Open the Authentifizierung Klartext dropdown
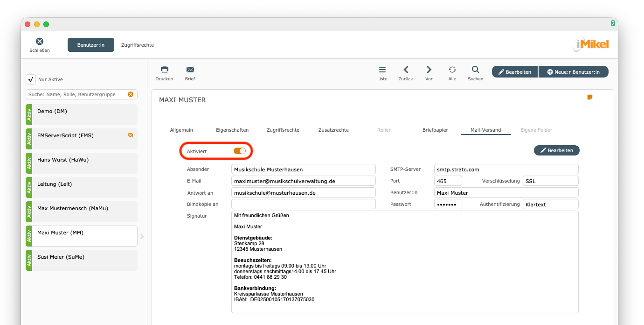The width and height of the screenshot is (644, 325). coord(550,204)
